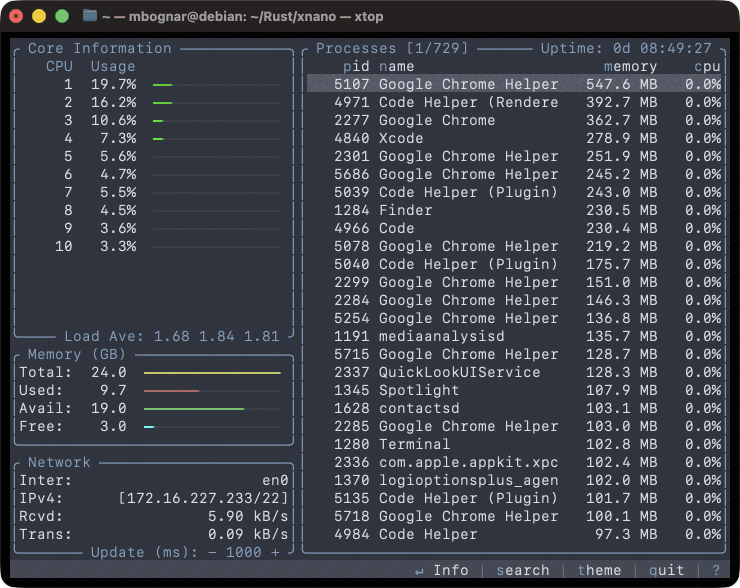
Task: Click CPU 4 usage value 7.3%
Action: click(x=118, y=138)
